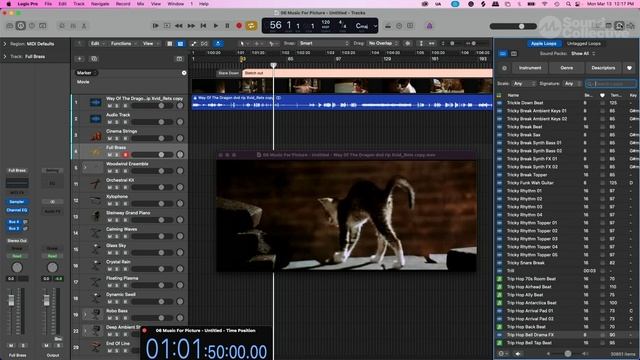Click the red Record button
The height and width of the screenshot is (360, 640).
point(239,26)
